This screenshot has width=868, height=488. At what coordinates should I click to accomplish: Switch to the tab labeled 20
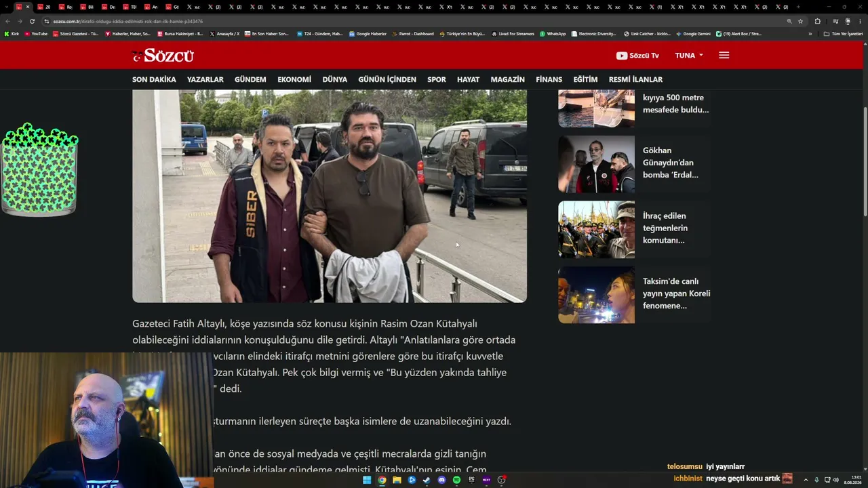(x=45, y=7)
